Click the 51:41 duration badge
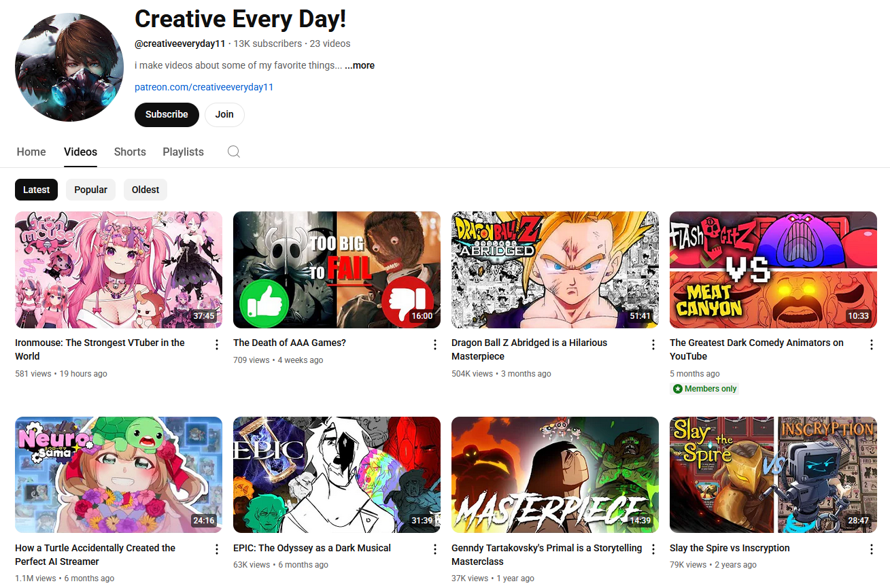 click(640, 316)
